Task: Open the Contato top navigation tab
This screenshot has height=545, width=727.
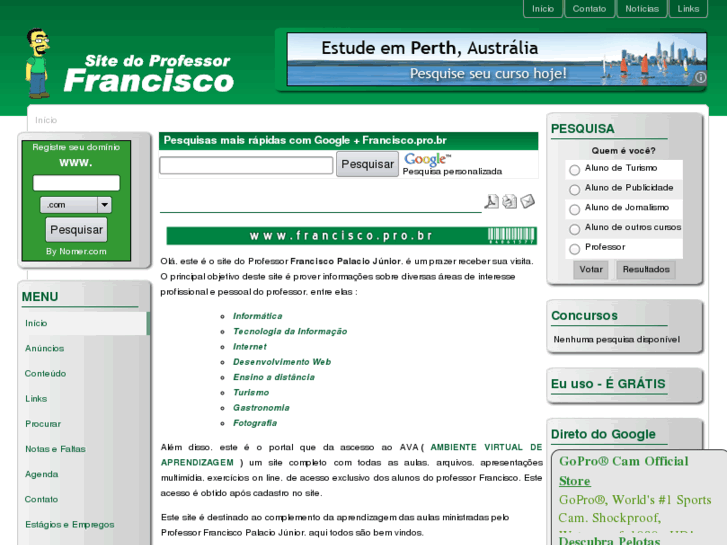Action: click(589, 9)
